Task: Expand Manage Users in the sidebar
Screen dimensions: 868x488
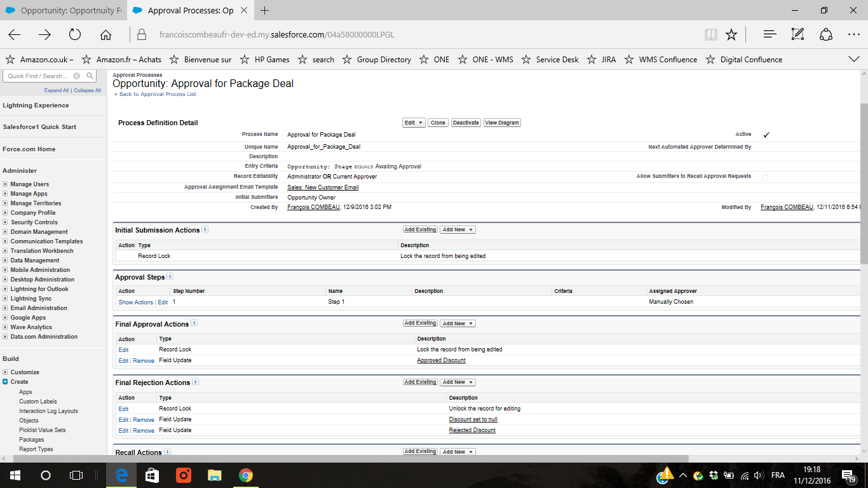Action: pyautogui.click(x=5, y=184)
